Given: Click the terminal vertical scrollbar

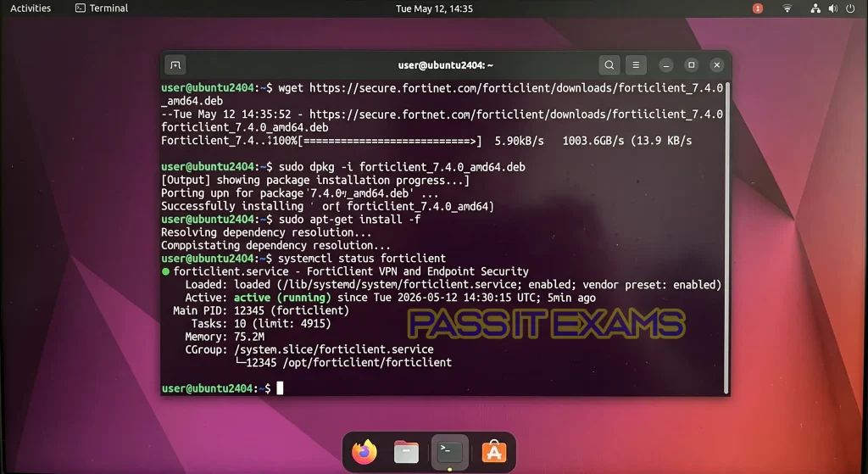Looking at the screenshot, I should pyautogui.click(x=726, y=237).
